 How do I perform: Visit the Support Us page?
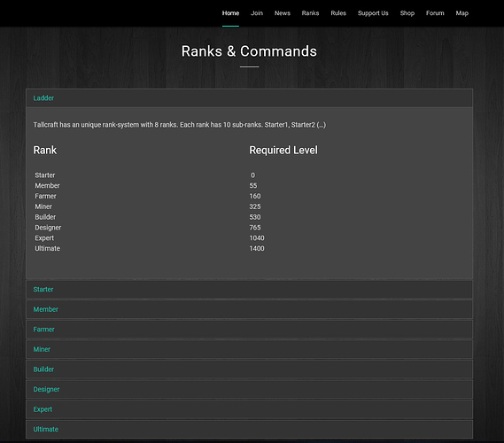pos(373,13)
